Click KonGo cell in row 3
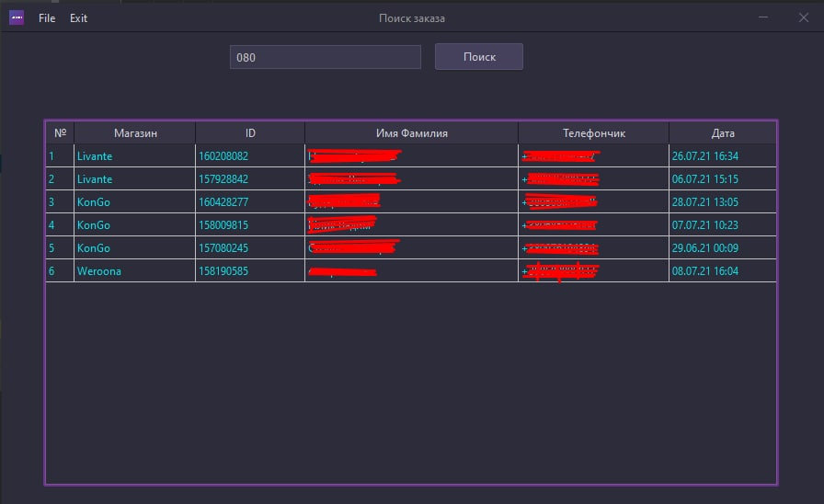This screenshot has width=824, height=504. (x=135, y=201)
